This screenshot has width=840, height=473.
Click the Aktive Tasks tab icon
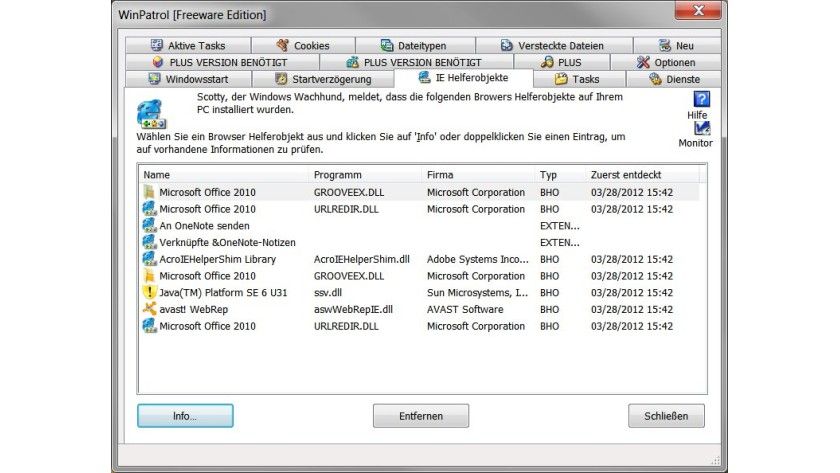tap(156, 45)
